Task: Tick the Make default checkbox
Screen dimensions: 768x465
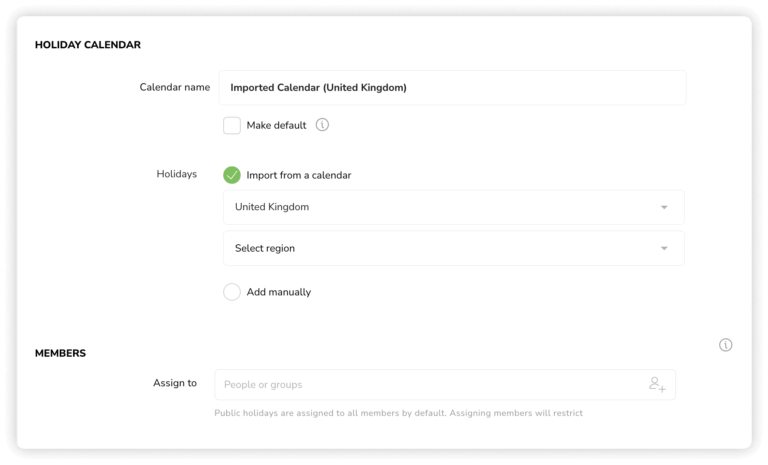Action: (232, 125)
